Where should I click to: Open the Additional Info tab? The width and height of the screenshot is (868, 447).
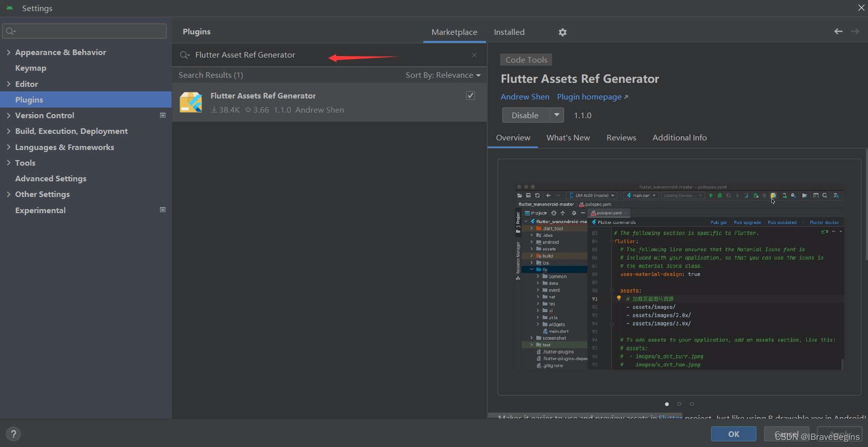click(679, 137)
